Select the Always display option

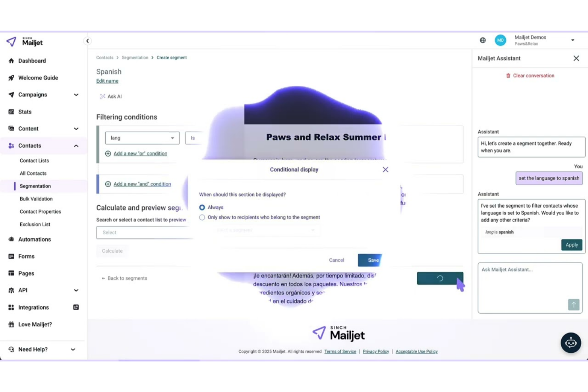202,207
